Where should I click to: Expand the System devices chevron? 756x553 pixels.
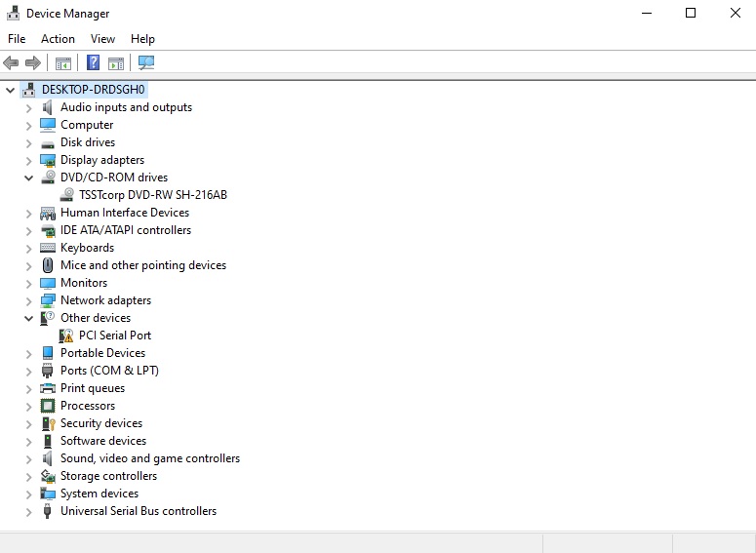28,494
